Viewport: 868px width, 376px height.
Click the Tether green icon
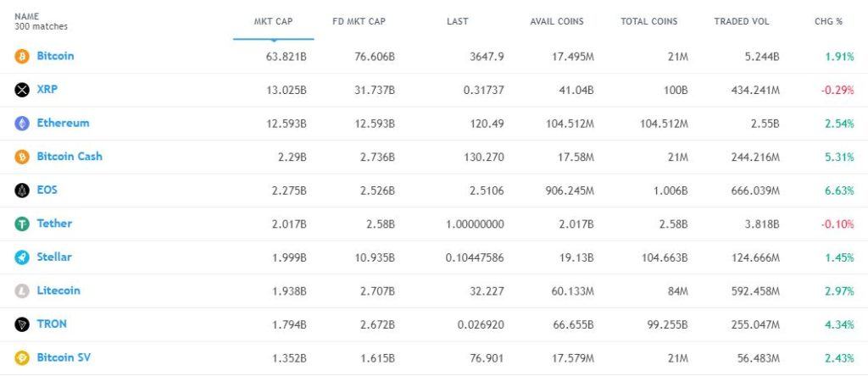coord(22,224)
